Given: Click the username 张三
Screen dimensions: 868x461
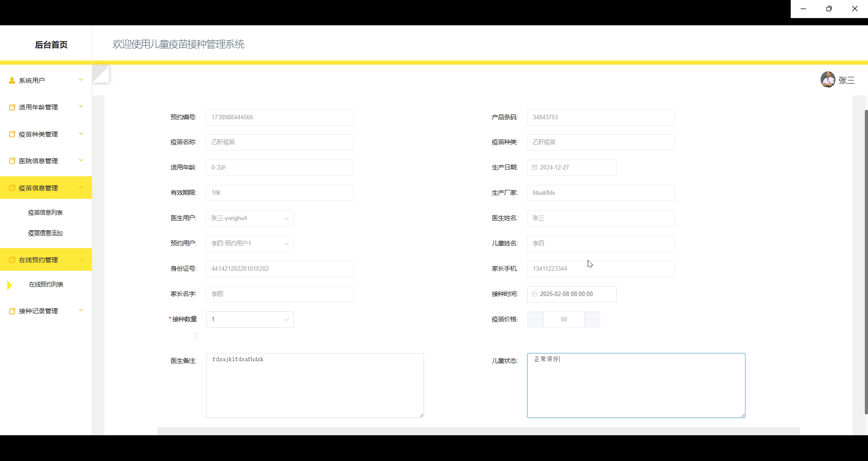Looking at the screenshot, I should pos(847,80).
